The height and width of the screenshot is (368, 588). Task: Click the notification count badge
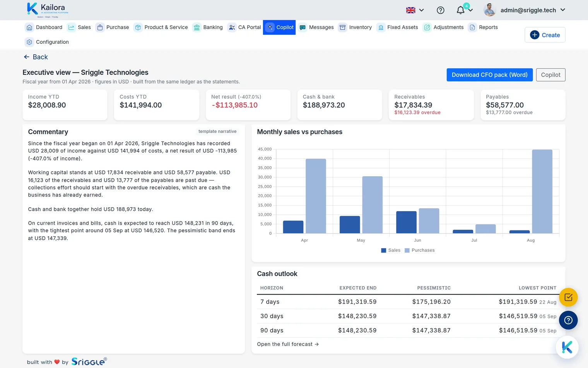coord(467,6)
